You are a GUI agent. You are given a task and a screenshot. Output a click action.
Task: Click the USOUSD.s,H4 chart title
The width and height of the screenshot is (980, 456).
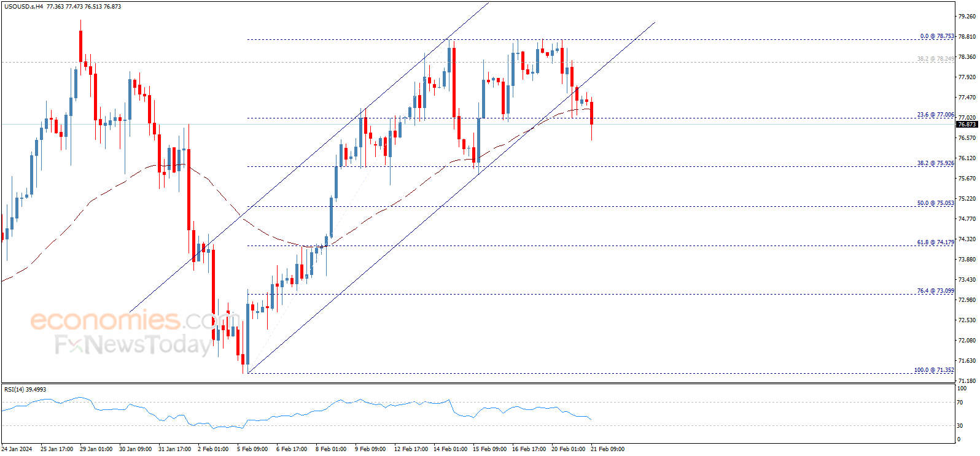23,6
